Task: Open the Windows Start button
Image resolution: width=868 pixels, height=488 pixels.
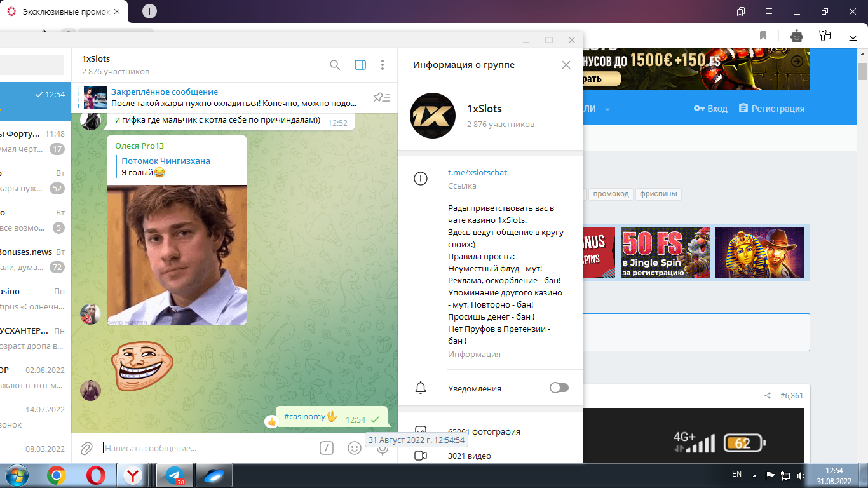Action: (16, 475)
